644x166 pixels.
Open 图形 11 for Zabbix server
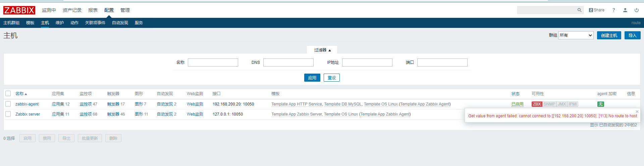pyautogui.click(x=139, y=114)
